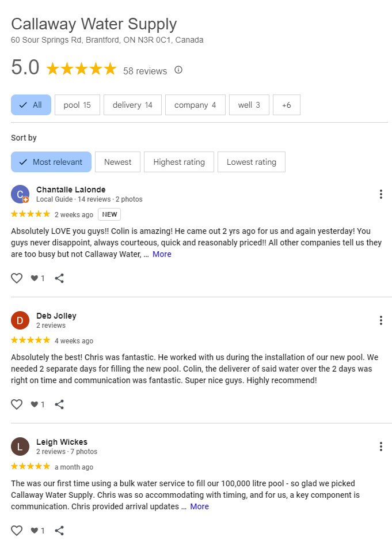Like Leigh Wickes' review with heart icon

(x=17, y=530)
